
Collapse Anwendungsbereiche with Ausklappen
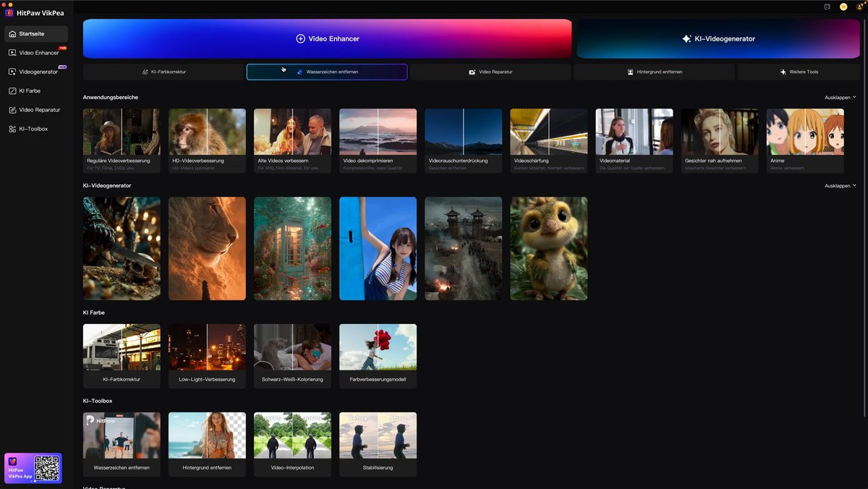840,97
